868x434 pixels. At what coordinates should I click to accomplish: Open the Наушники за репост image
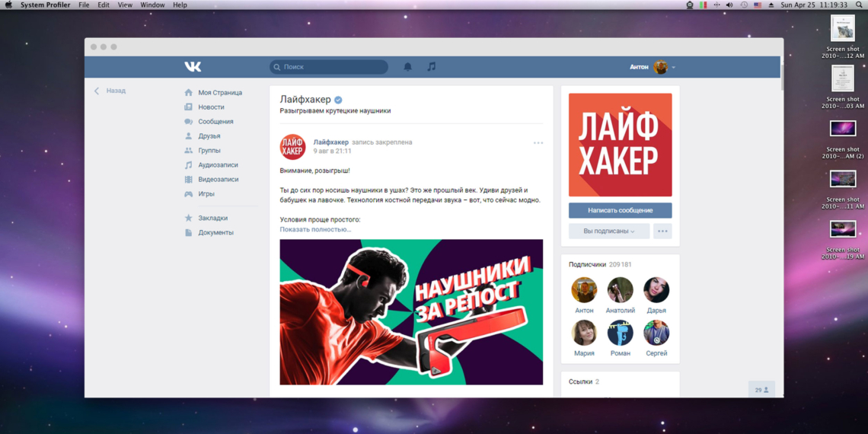pos(411,312)
